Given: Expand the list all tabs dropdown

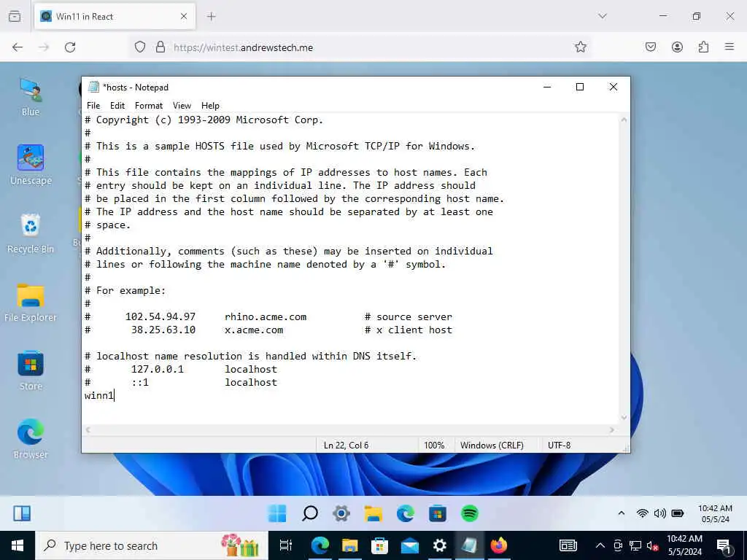Looking at the screenshot, I should point(603,16).
